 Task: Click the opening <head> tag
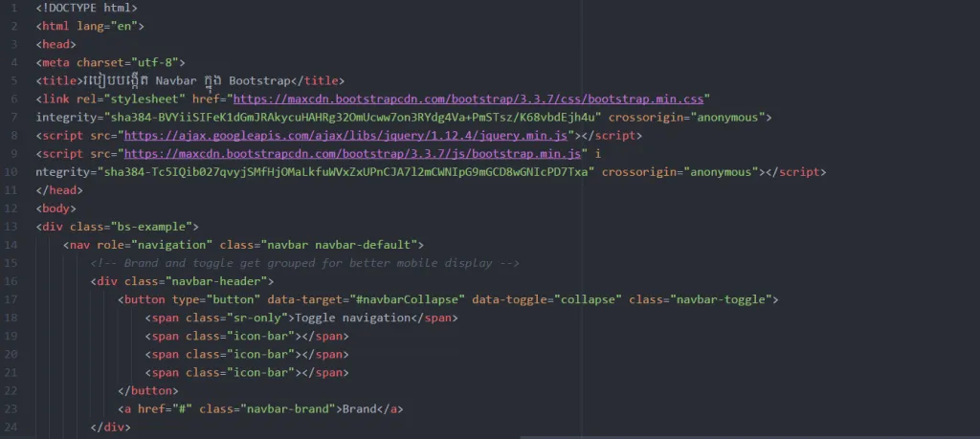click(x=56, y=44)
